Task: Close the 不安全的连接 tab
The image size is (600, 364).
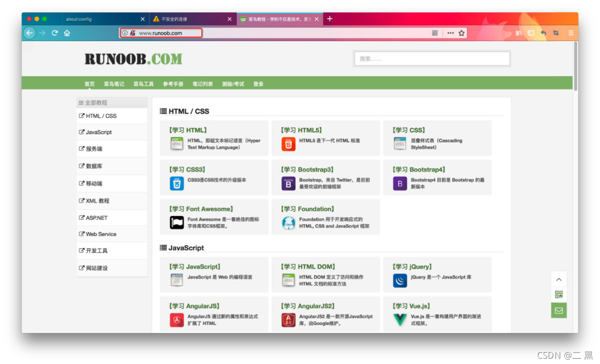Action: click(229, 19)
